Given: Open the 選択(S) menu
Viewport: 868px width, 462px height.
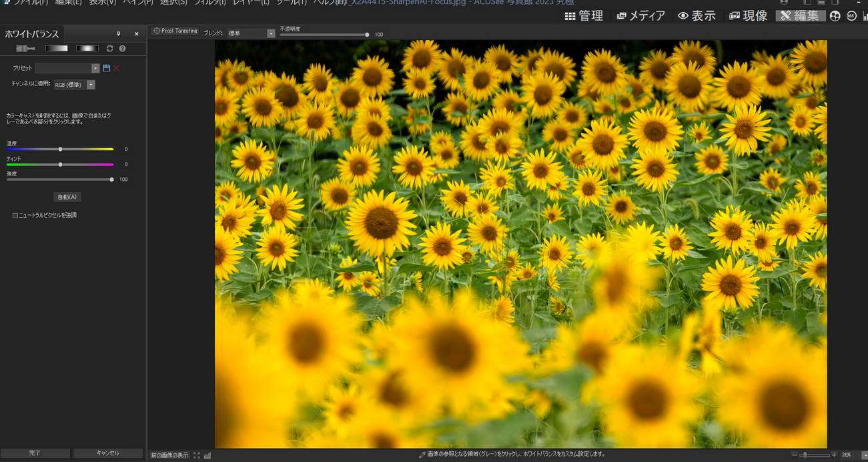Looking at the screenshot, I should [173, 3].
